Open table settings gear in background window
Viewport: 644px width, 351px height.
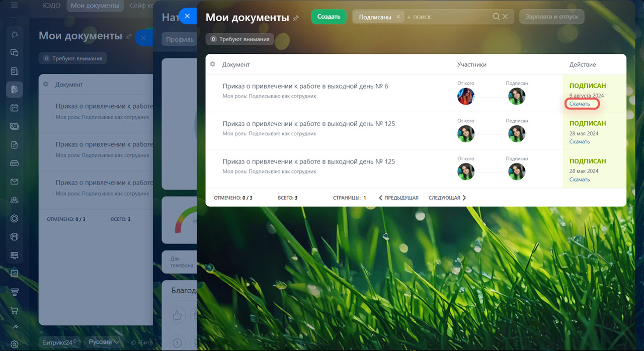(x=46, y=84)
